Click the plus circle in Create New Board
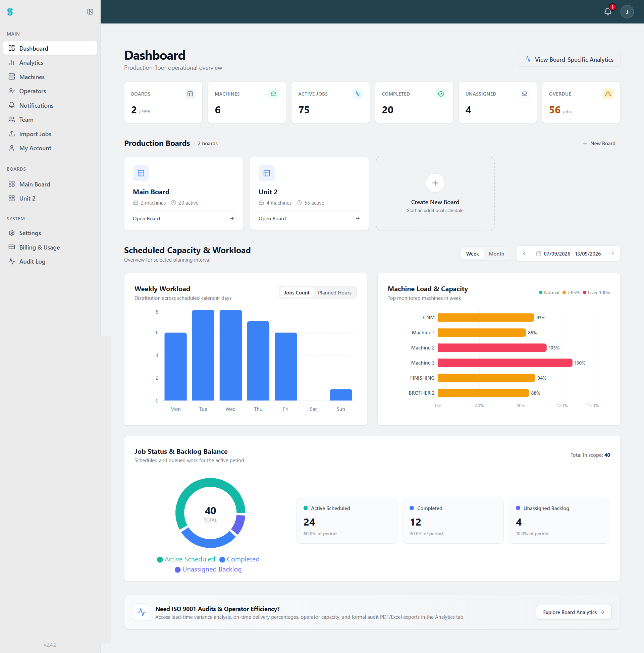644x653 pixels. [435, 183]
